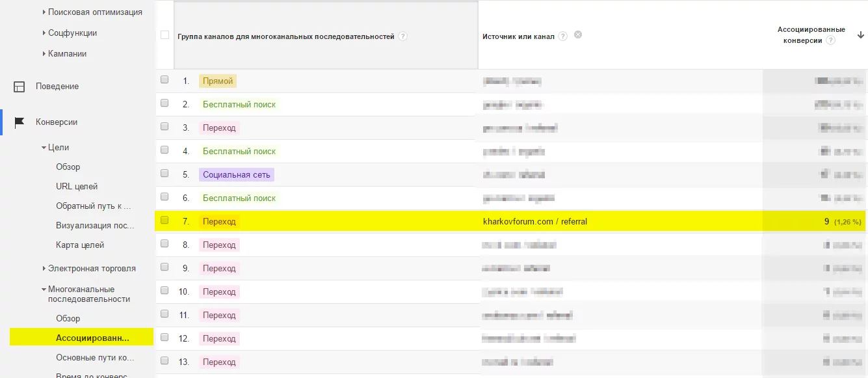
Task: Open the Поведение section icon
Action: pyautogui.click(x=20, y=87)
